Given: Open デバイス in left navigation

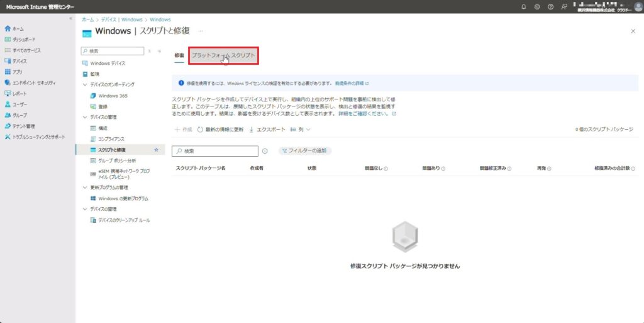Looking at the screenshot, I should pos(16,61).
